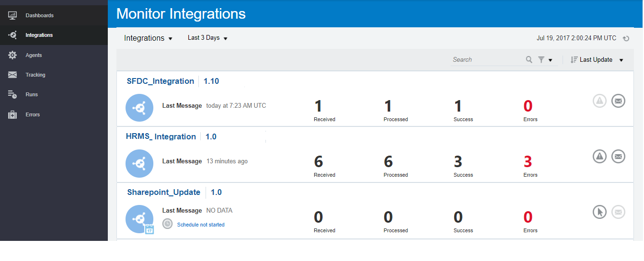Expand the Integrations view dropdown
This screenshot has height=261, width=644.
(x=148, y=38)
